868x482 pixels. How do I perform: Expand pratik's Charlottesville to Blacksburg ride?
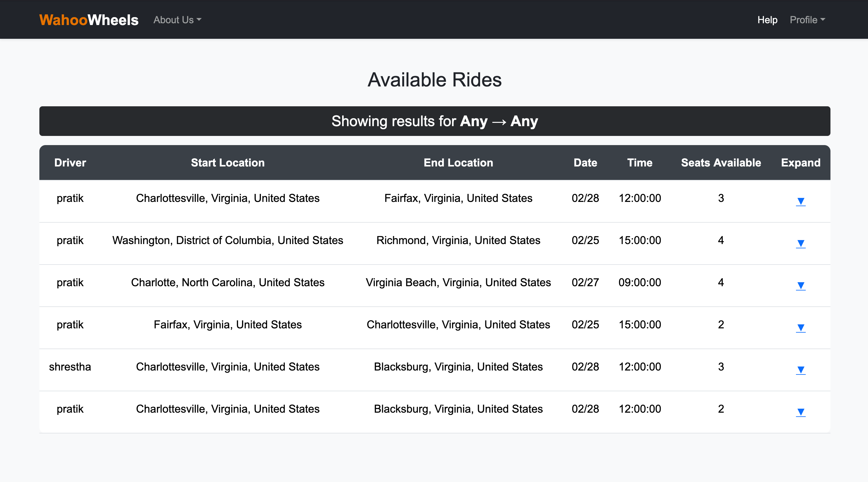[x=801, y=412]
